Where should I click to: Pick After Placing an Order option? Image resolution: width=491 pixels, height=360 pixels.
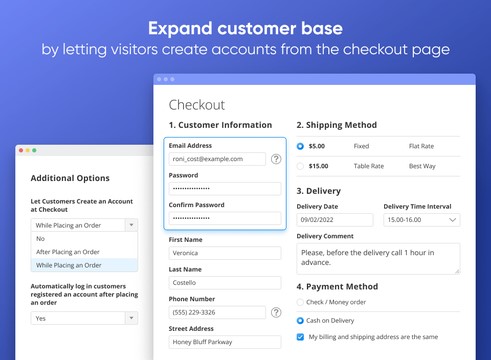pyautogui.click(x=84, y=252)
